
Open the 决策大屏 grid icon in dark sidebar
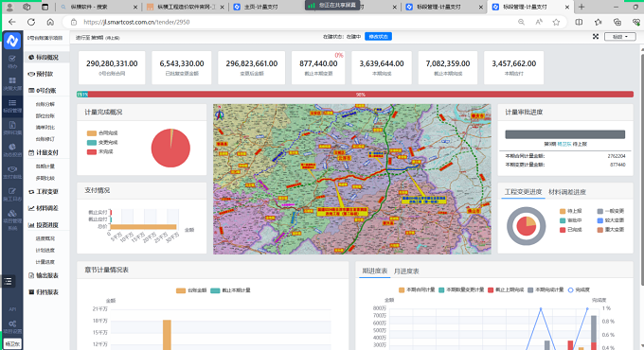pos(12,80)
